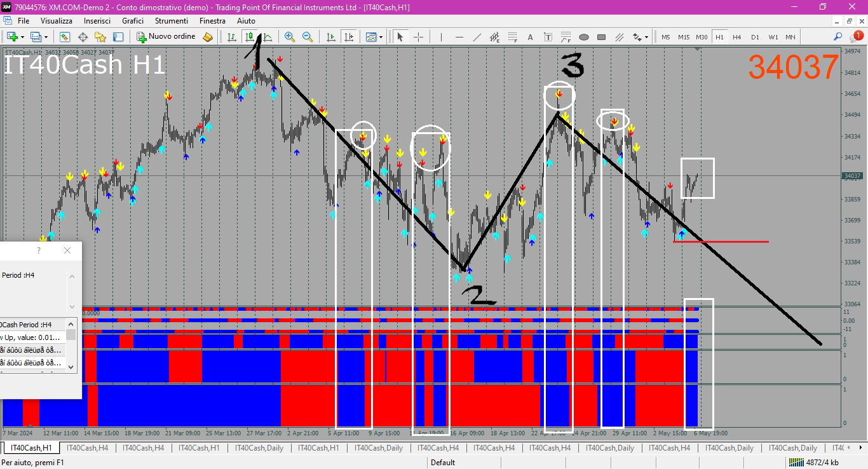Draw a rectangle shape

coord(601,37)
